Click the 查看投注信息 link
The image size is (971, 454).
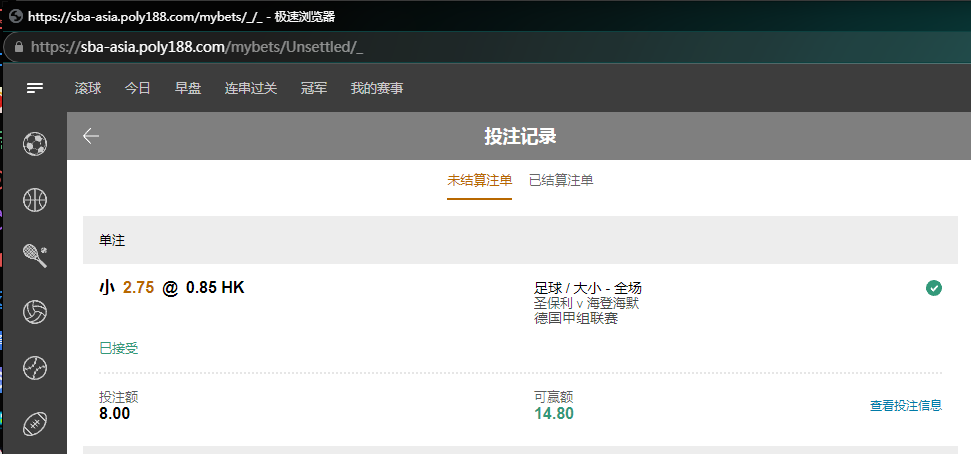tap(905, 405)
